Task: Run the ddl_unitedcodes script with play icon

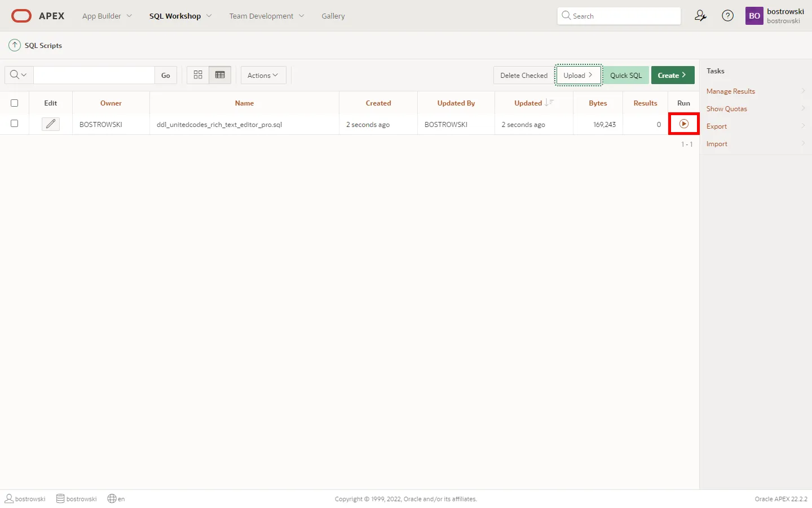Action: coord(683,124)
